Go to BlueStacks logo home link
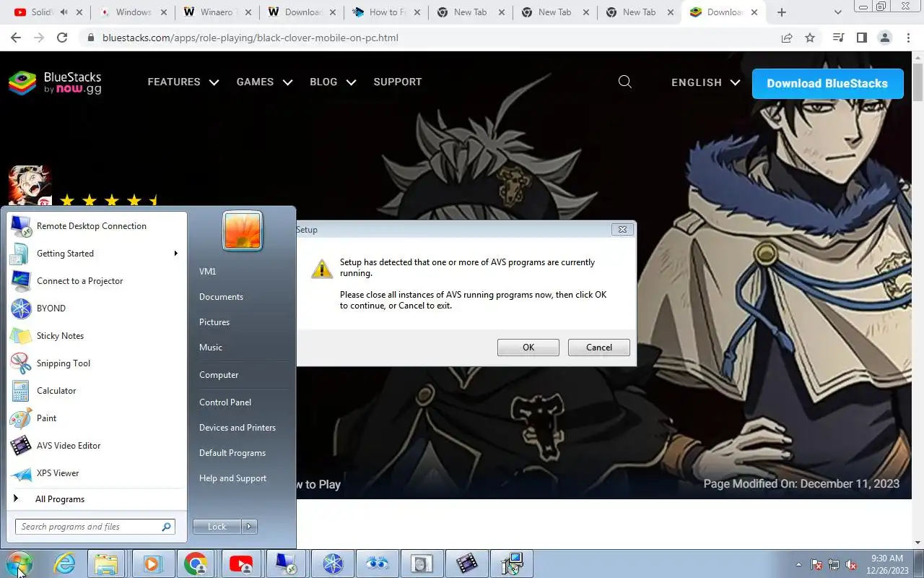The width and height of the screenshot is (924, 578). [55, 83]
